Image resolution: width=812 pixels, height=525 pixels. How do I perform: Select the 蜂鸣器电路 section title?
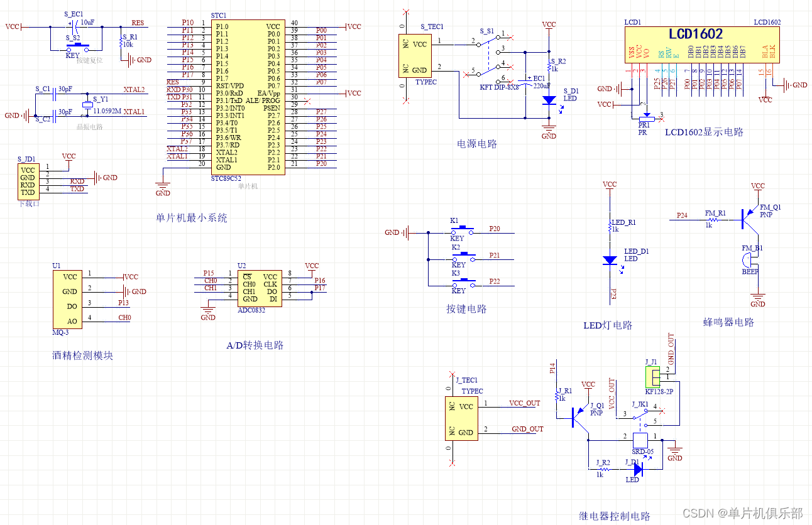[x=728, y=322]
